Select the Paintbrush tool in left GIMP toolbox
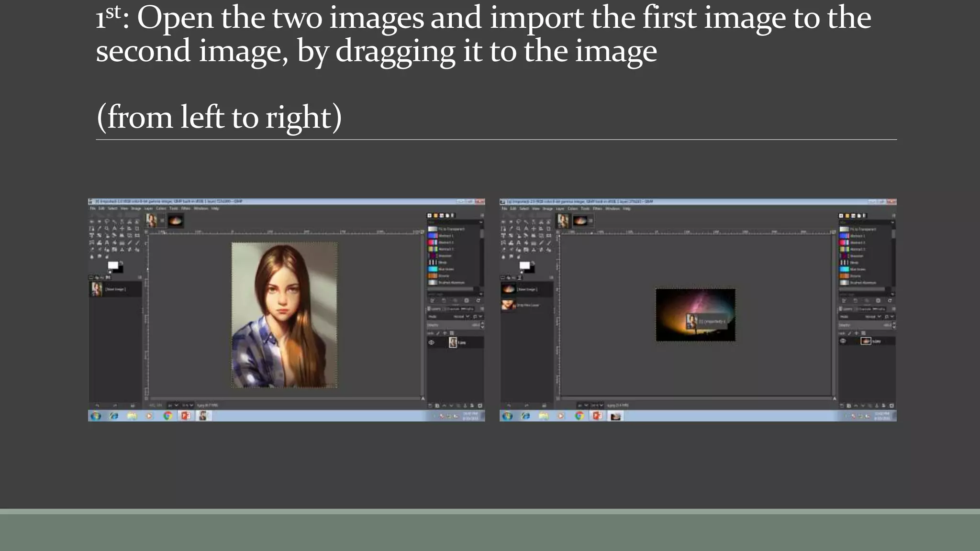980x551 pixels. [137, 243]
